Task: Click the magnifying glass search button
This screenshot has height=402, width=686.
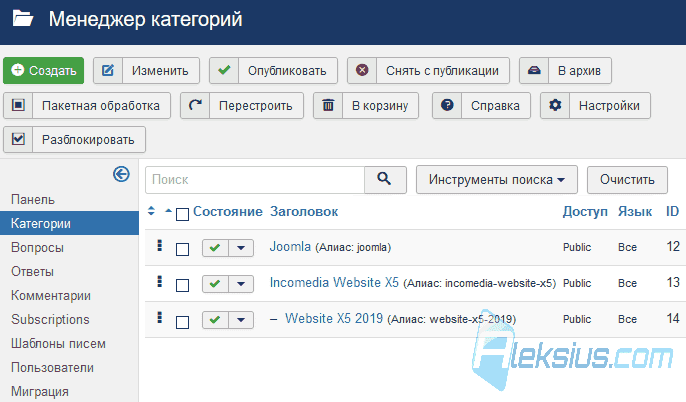Action: (385, 179)
